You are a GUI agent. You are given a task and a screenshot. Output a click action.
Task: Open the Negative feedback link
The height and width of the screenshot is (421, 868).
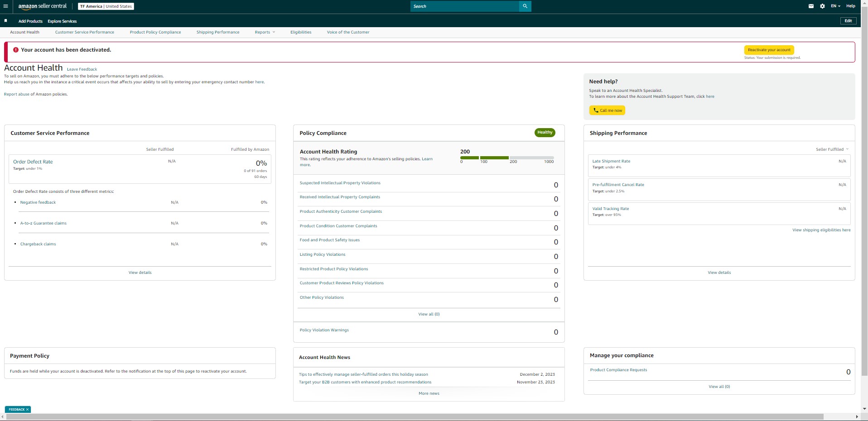[x=38, y=202]
